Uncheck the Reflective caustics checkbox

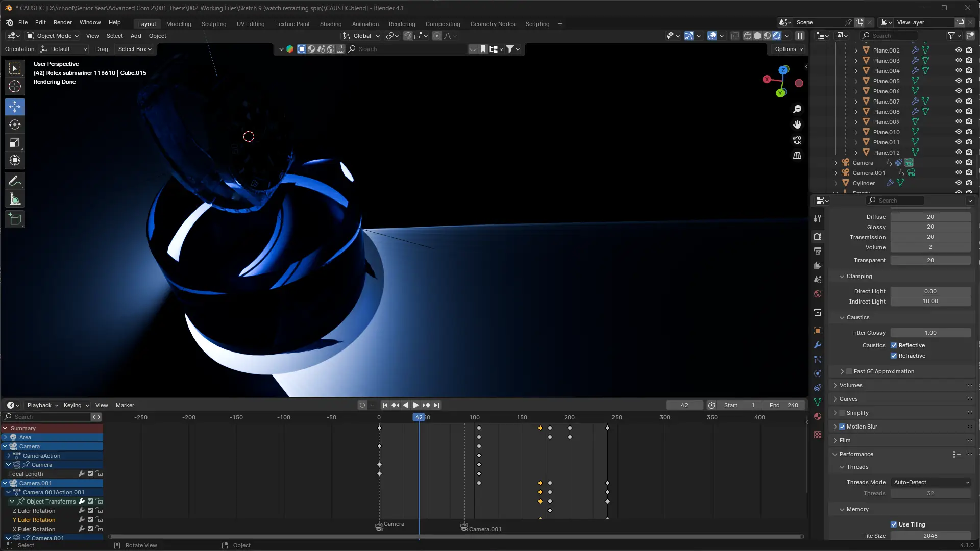894,345
